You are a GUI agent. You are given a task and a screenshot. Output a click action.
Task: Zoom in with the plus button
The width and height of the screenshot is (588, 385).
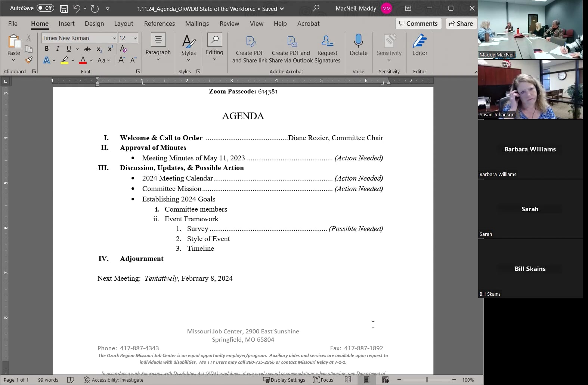click(x=454, y=380)
